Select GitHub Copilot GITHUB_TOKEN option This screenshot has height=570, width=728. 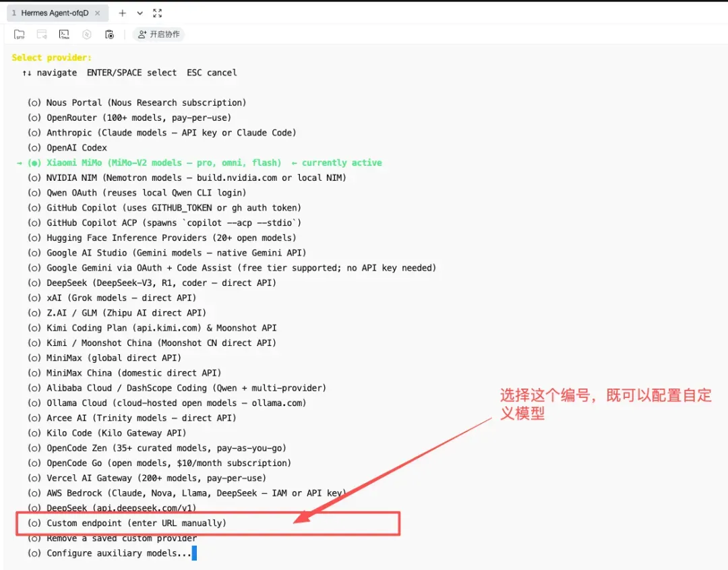click(x=164, y=208)
